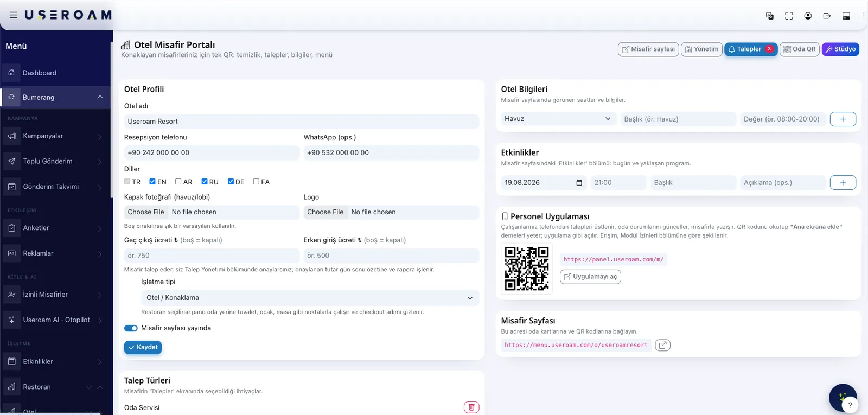Click the Uygulamayı aç button
868x415 pixels.
point(590,277)
